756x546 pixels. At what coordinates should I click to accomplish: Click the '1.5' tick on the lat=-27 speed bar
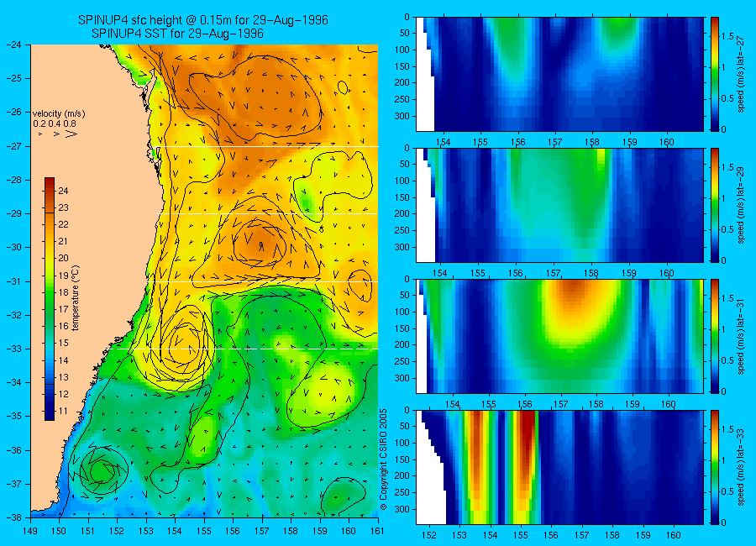point(727,37)
